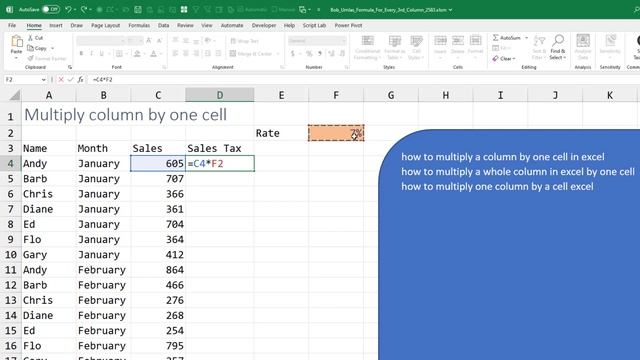Click the Cut scissors button
The image size is (640, 360).
[36, 38]
